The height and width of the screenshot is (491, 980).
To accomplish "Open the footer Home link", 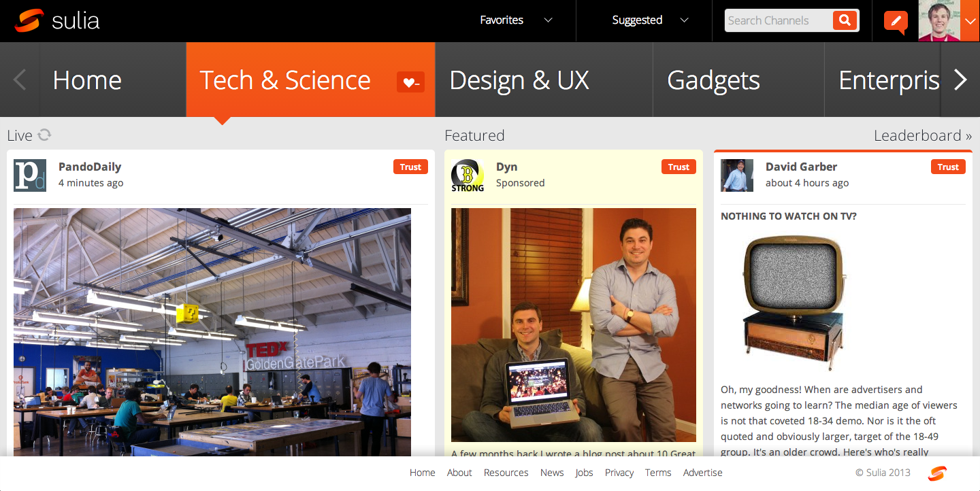I will pos(422,473).
